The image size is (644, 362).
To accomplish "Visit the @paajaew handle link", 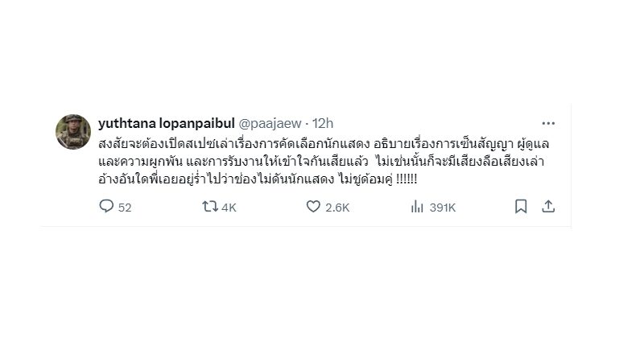I will click(270, 123).
